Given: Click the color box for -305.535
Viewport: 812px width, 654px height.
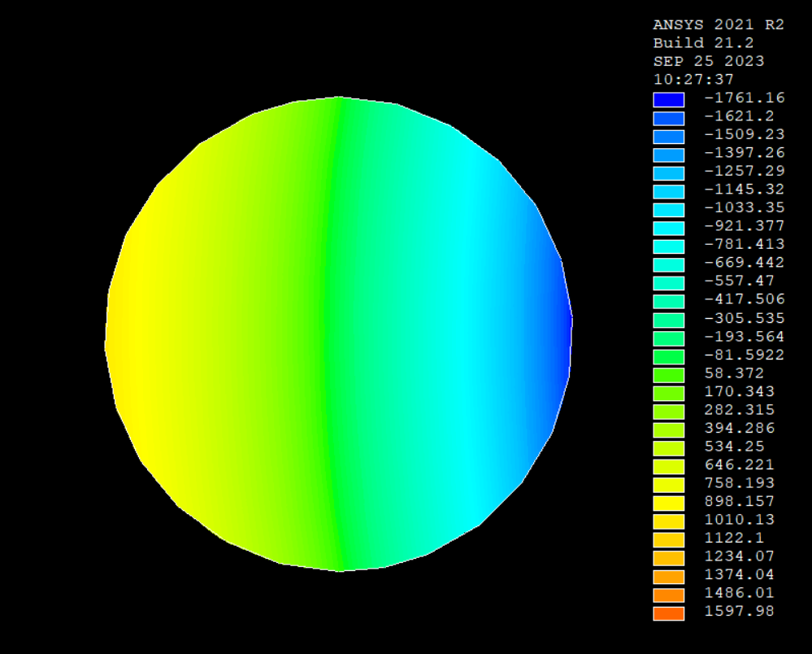Looking at the screenshot, I should click(669, 320).
